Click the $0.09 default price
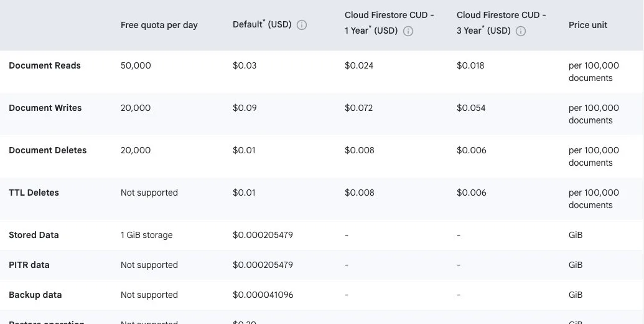The image size is (644, 324). pyautogui.click(x=245, y=108)
